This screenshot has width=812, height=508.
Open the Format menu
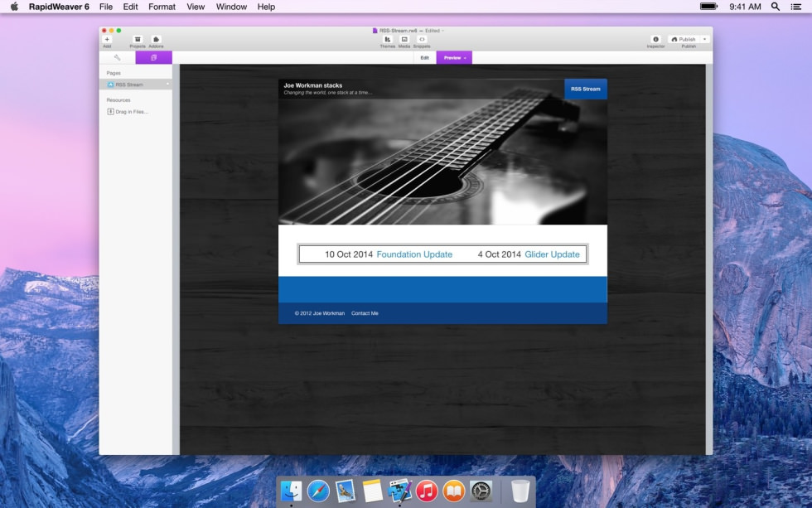coord(162,7)
